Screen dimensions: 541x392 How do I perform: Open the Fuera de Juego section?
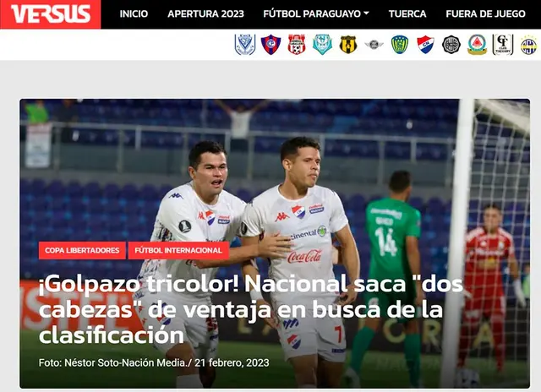pyautogui.click(x=485, y=14)
